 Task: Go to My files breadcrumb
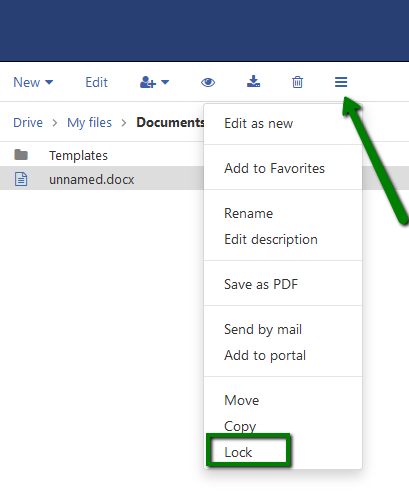(x=89, y=123)
